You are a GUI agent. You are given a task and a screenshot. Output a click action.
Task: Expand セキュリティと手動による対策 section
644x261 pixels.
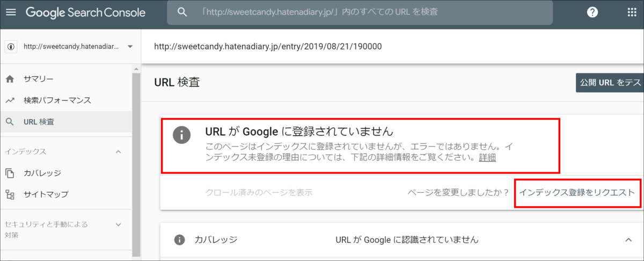coord(119,224)
